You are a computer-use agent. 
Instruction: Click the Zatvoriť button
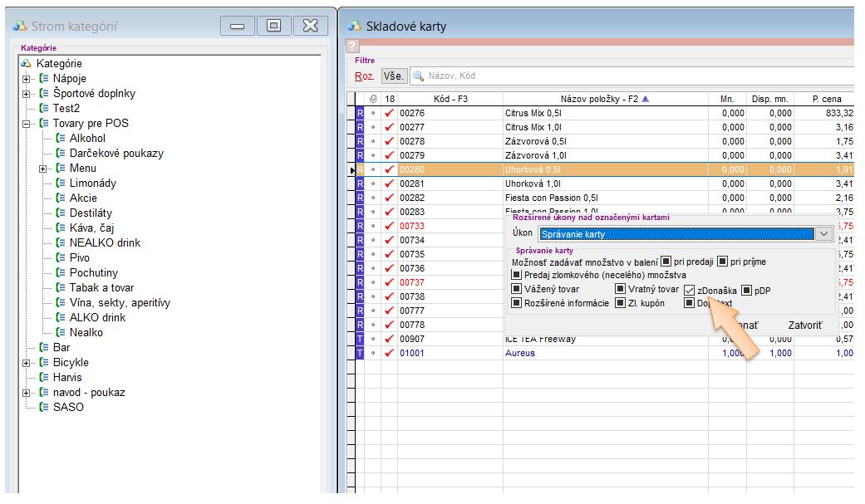point(805,325)
